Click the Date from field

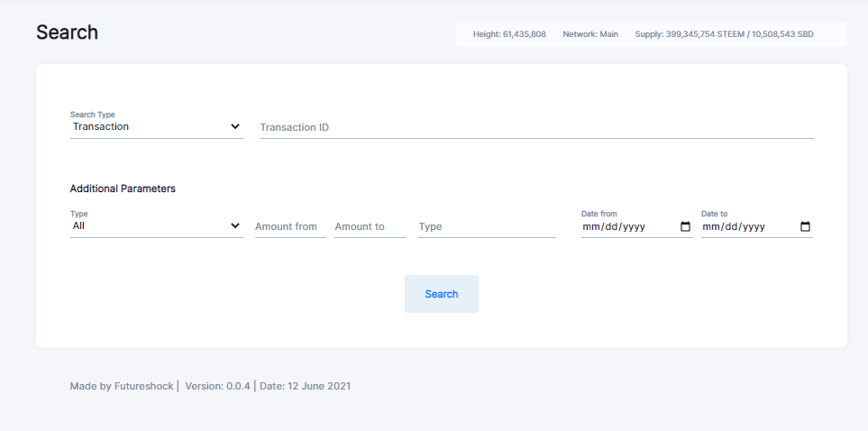click(636, 226)
